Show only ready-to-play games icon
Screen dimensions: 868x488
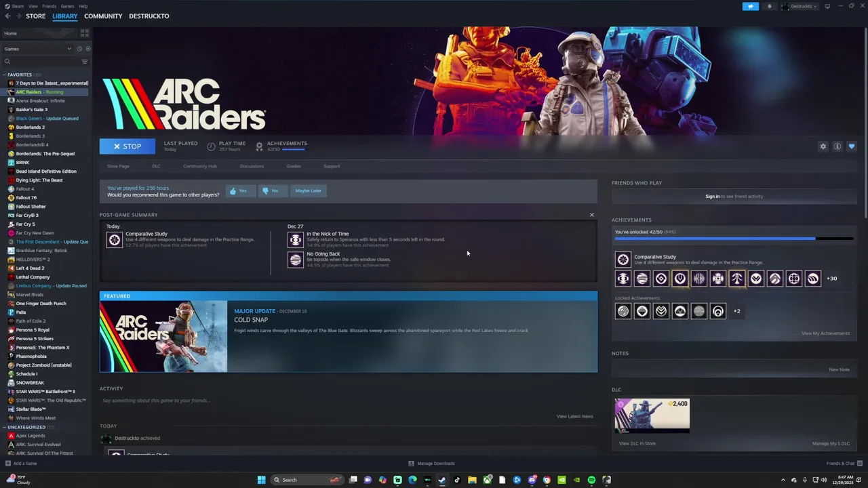pyautogui.click(x=87, y=49)
